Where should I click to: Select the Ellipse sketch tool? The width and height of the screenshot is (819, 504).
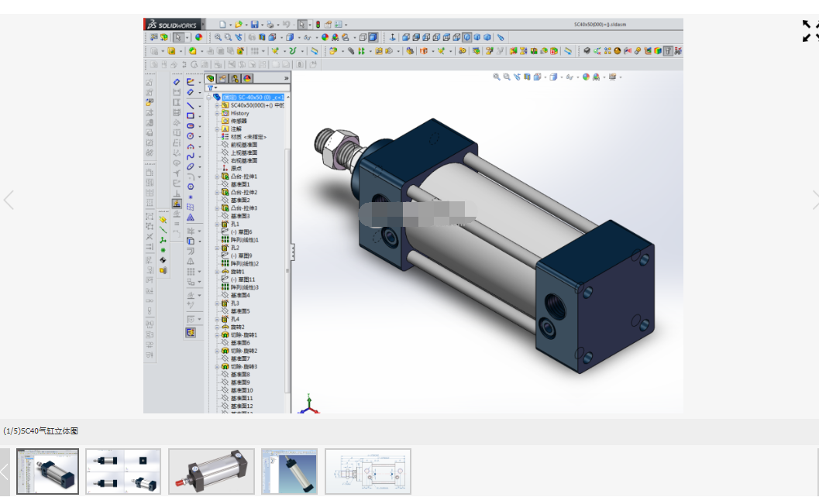pos(191,166)
